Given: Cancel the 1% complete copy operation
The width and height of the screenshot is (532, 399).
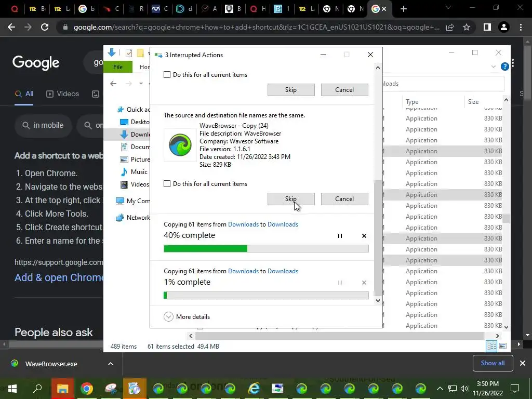Looking at the screenshot, I should point(364,283).
